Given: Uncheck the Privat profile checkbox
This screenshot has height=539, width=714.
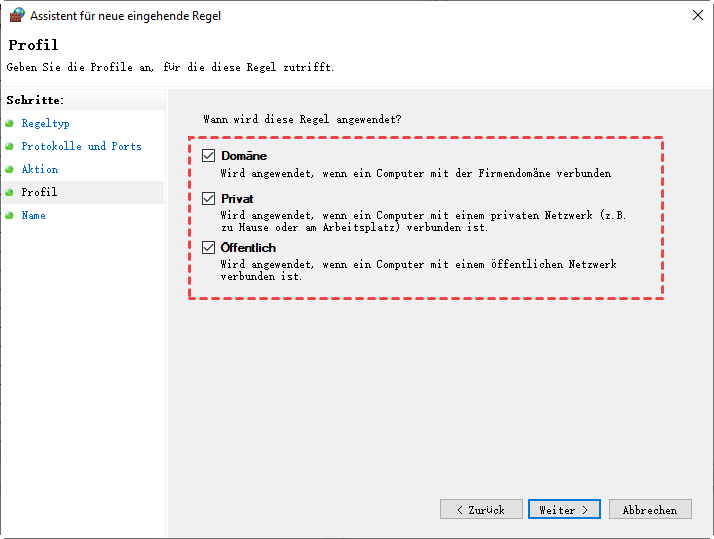Looking at the screenshot, I should (x=209, y=199).
